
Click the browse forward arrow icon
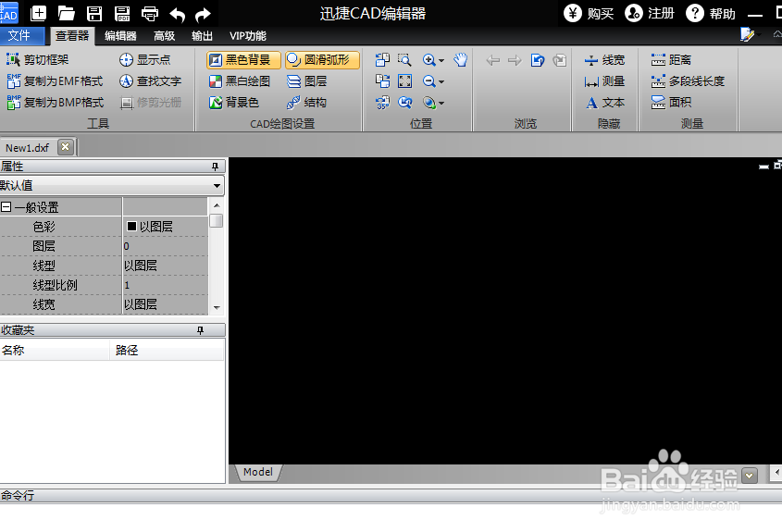pyautogui.click(x=515, y=60)
